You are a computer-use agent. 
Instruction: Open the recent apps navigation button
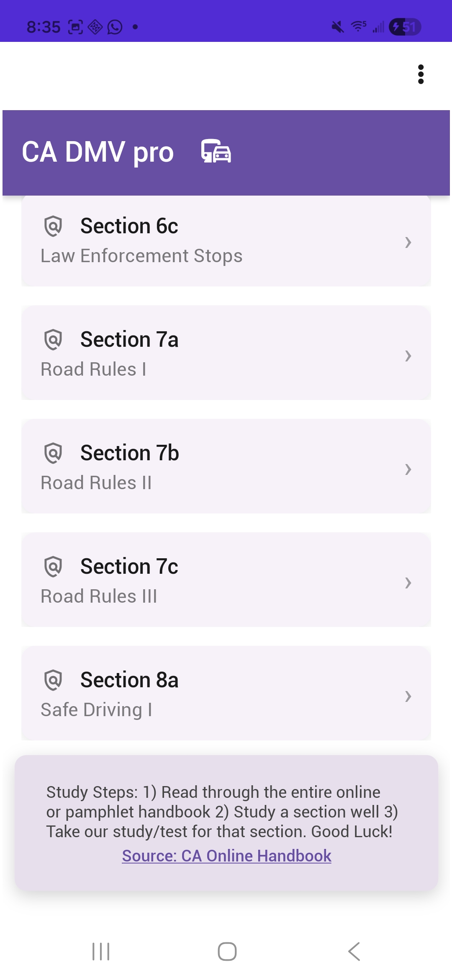(x=101, y=952)
